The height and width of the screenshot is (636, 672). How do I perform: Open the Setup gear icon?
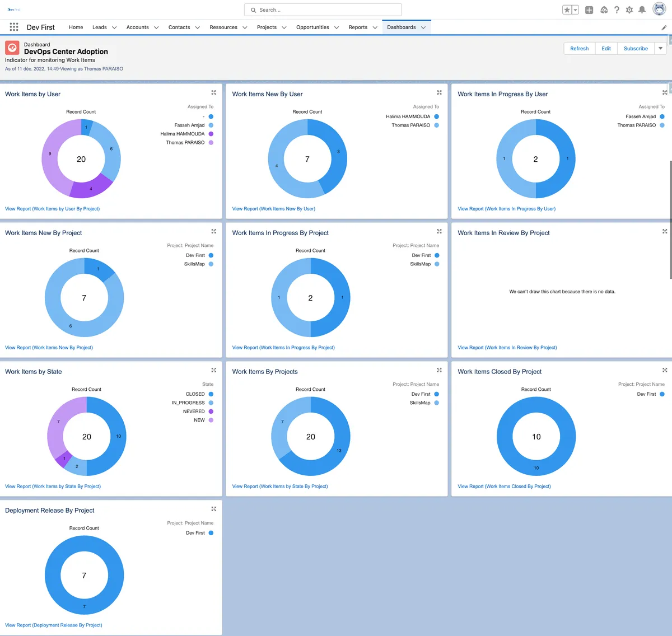pos(629,10)
